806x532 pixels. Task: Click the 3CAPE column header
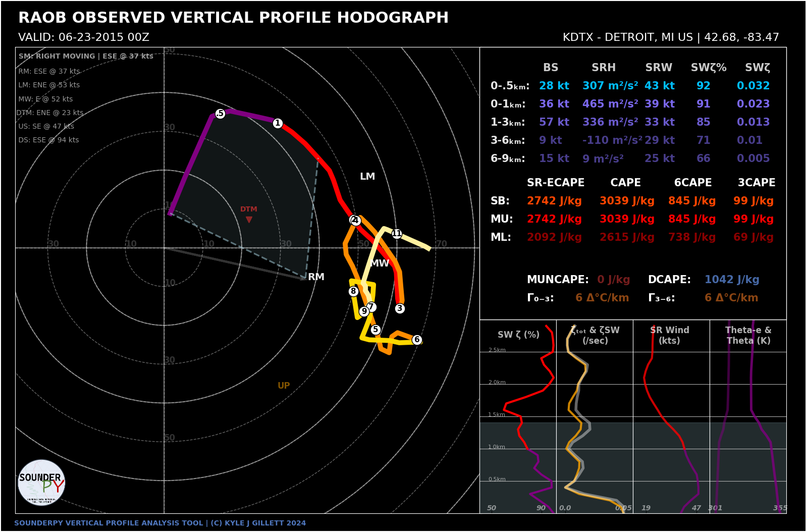tap(757, 183)
